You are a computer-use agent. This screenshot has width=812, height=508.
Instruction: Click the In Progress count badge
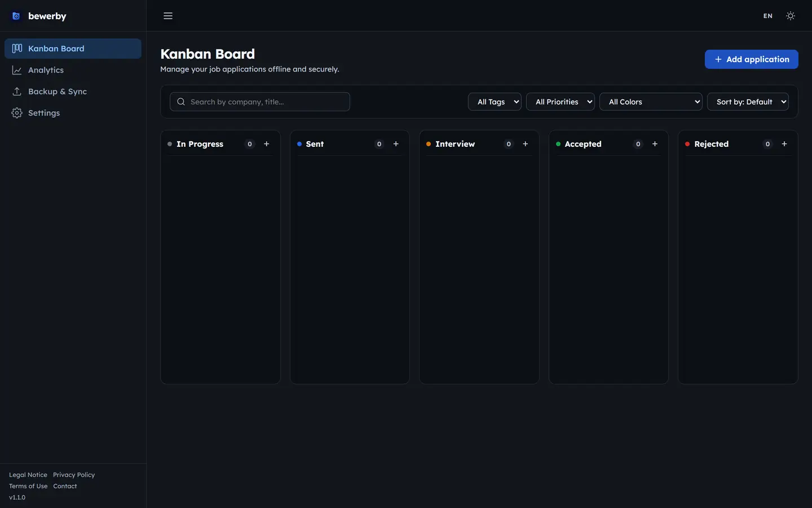pos(250,144)
